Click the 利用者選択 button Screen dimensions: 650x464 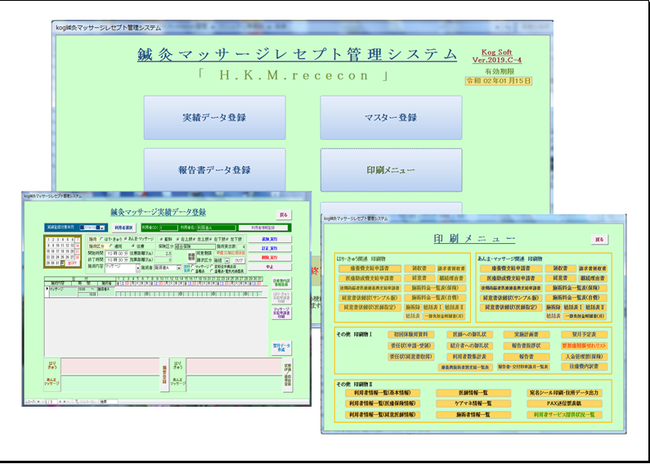coord(124,227)
